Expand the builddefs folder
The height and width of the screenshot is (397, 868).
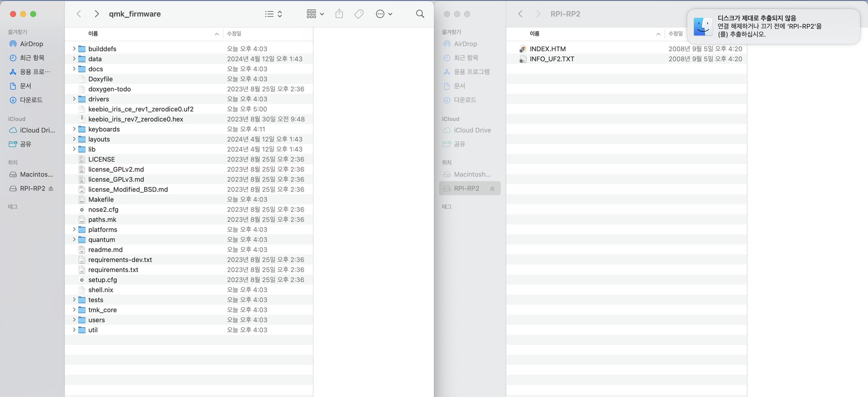point(74,49)
